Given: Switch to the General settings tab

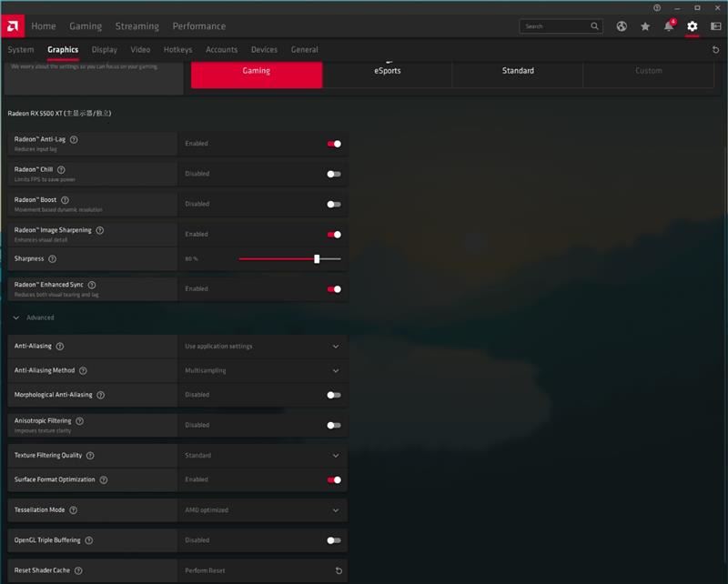Looking at the screenshot, I should [x=305, y=50].
